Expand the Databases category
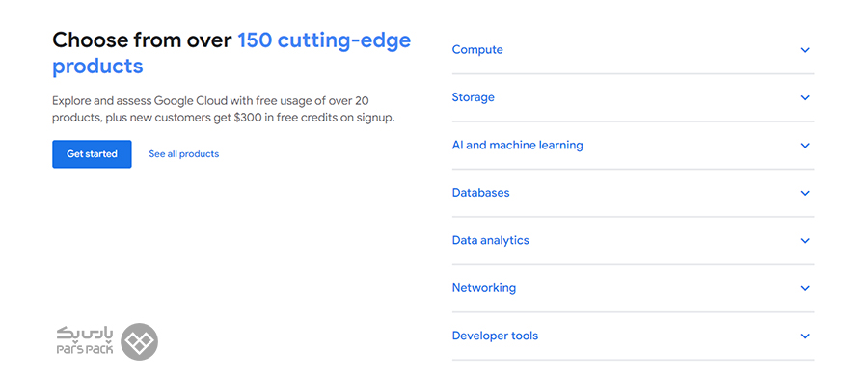The height and width of the screenshot is (376, 868). [x=480, y=193]
